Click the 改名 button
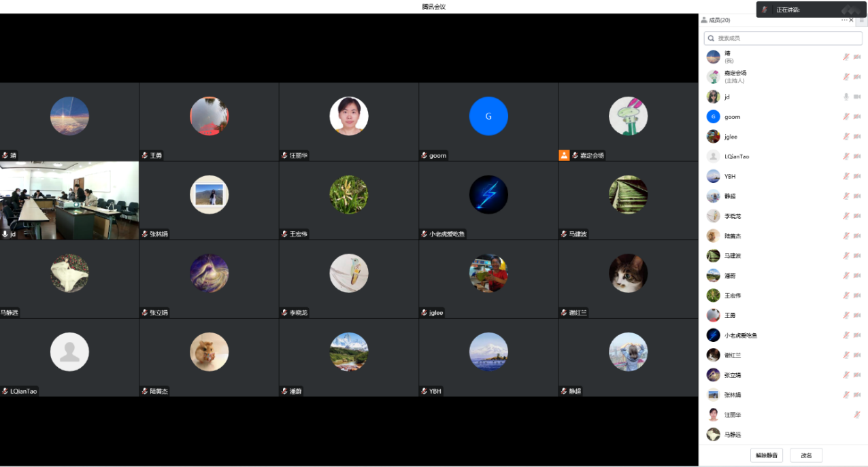The image size is (868, 467). pos(806,455)
